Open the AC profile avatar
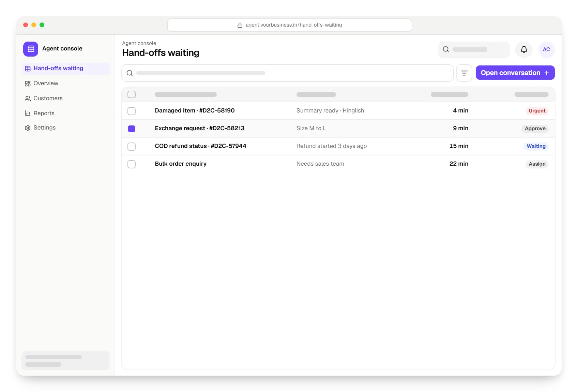 [546, 50]
